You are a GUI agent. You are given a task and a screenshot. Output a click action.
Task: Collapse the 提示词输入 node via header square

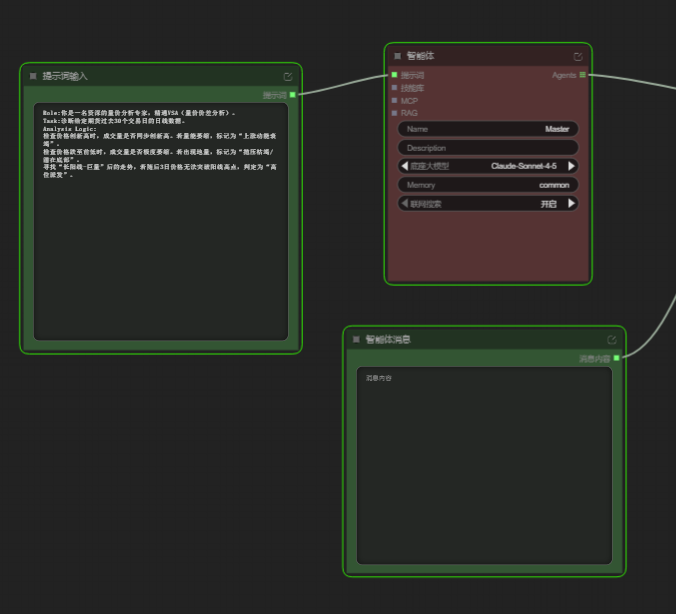pyautogui.click(x=33, y=76)
